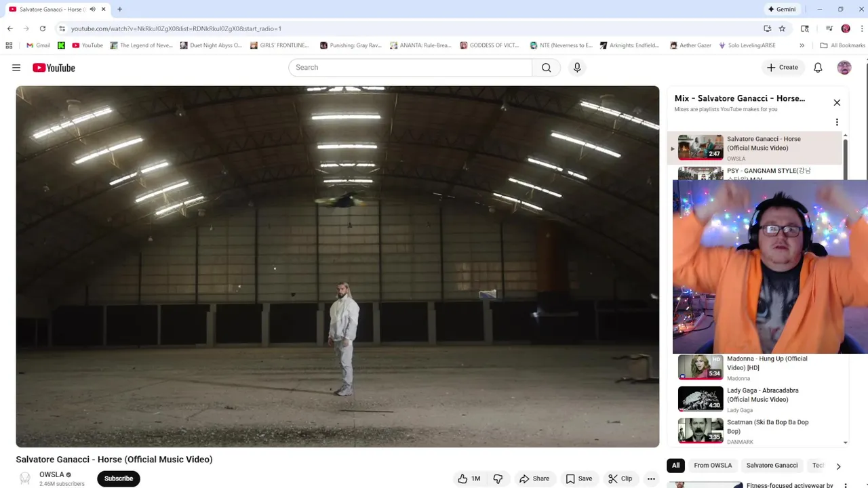
Task: Open the Arknights: Endfield bookmark
Action: tap(629, 45)
